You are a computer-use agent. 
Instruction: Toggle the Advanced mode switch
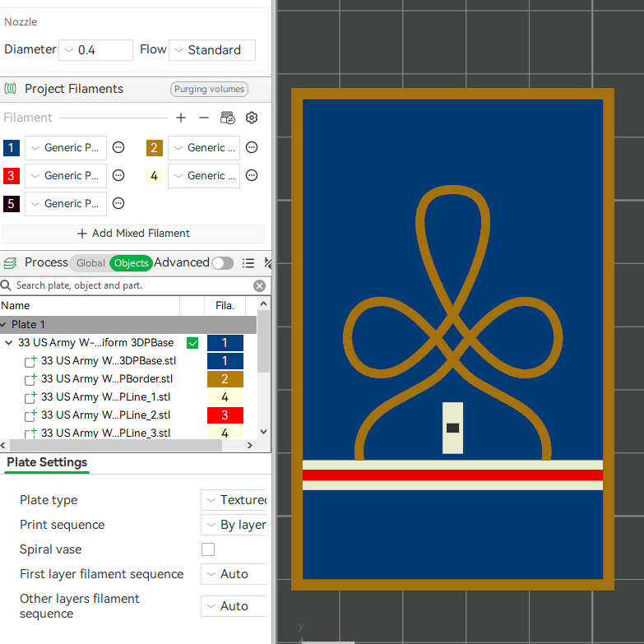223,263
